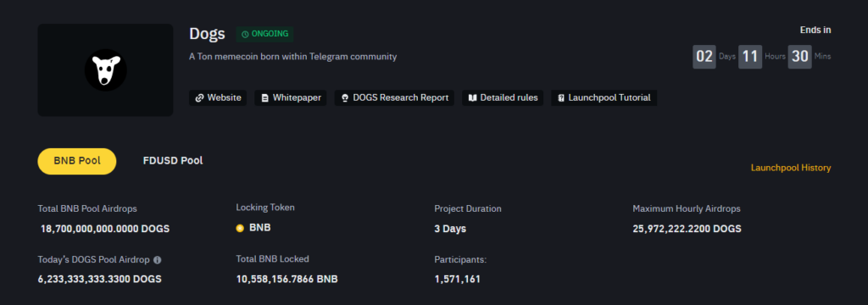Open the Detailed rules button
868x305 pixels.
point(503,98)
